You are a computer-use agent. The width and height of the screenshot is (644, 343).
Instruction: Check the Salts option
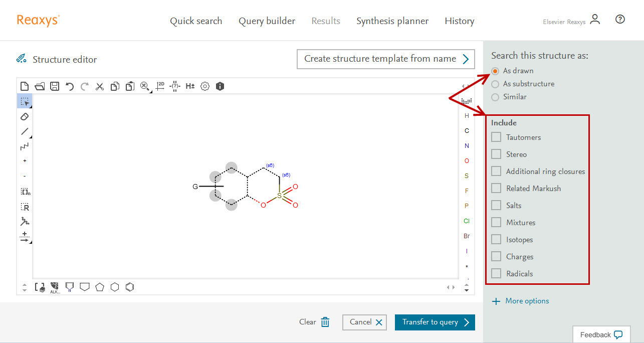(496, 205)
